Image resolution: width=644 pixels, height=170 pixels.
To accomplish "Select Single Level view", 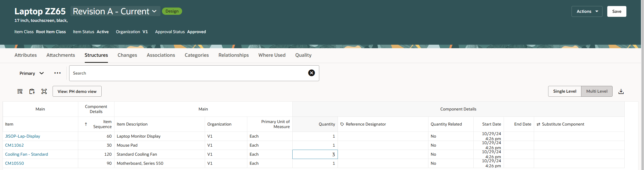I will 565,91.
